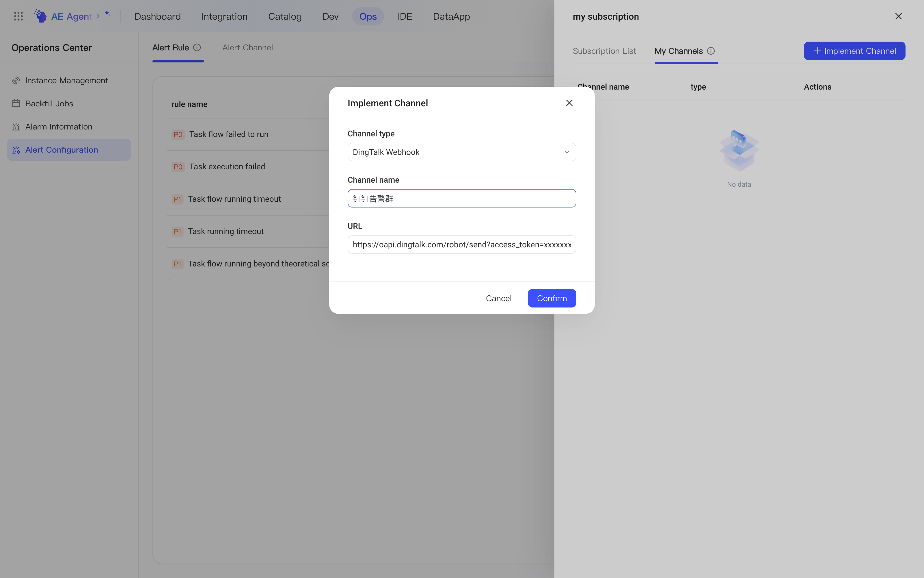Close the my subscription panel
This screenshot has width=924, height=578.
pos(898,16)
